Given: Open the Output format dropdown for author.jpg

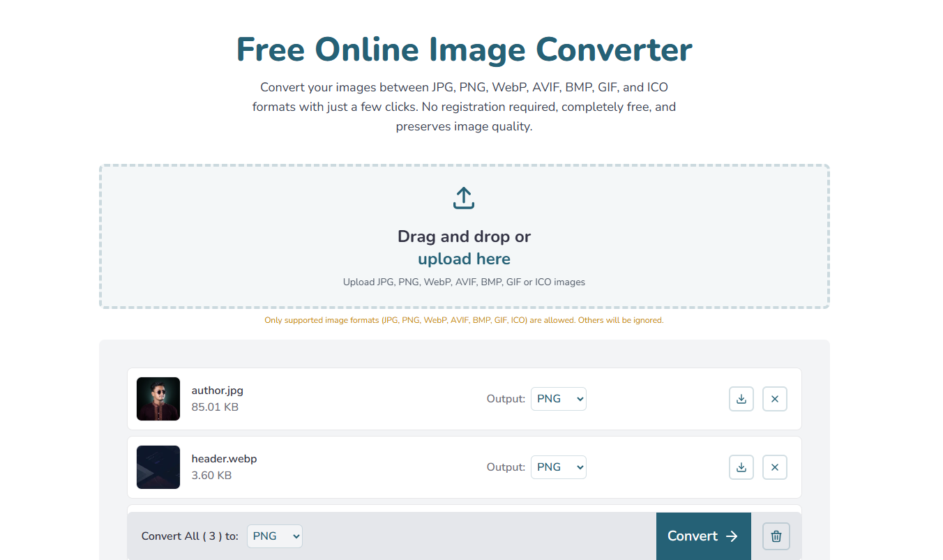Looking at the screenshot, I should 558,398.
